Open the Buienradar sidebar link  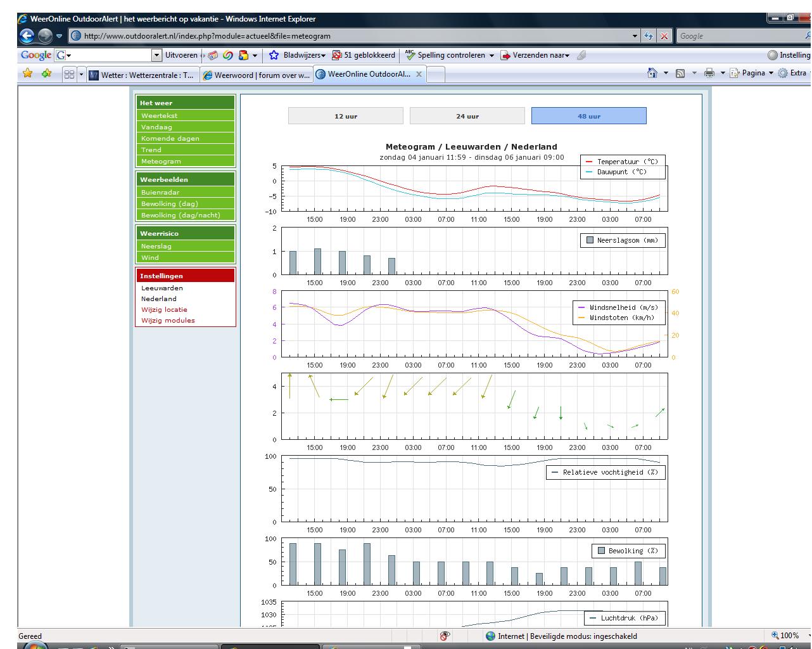160,192
